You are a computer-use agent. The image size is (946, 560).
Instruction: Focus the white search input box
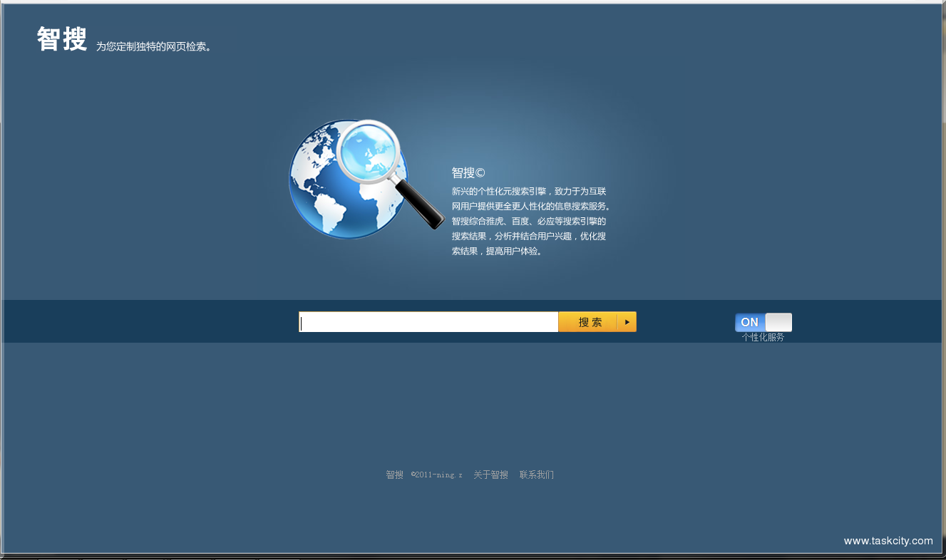click(428, 322)
